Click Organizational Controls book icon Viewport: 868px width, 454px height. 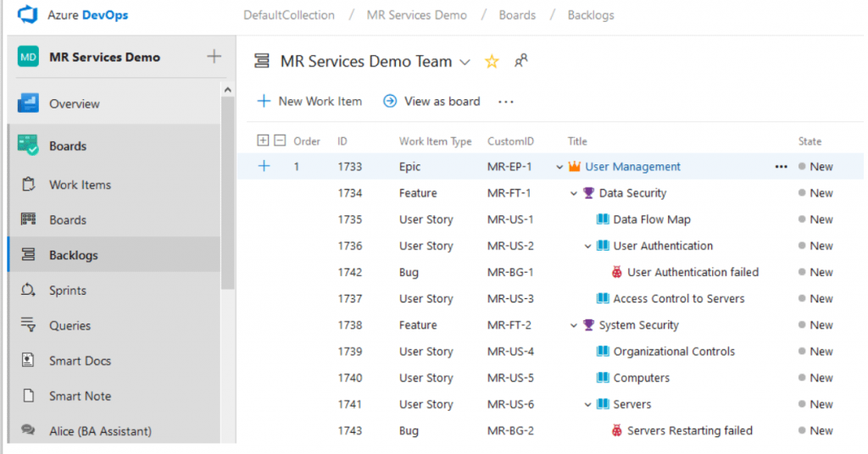pyautogui.click(x=603, y=352)
